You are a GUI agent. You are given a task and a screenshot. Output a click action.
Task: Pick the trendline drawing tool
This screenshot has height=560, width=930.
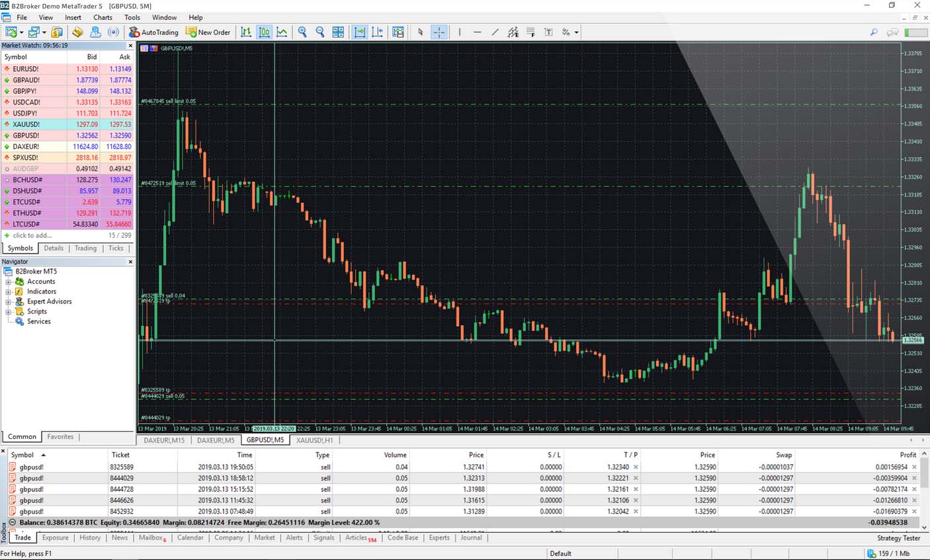tap(495, 32)
